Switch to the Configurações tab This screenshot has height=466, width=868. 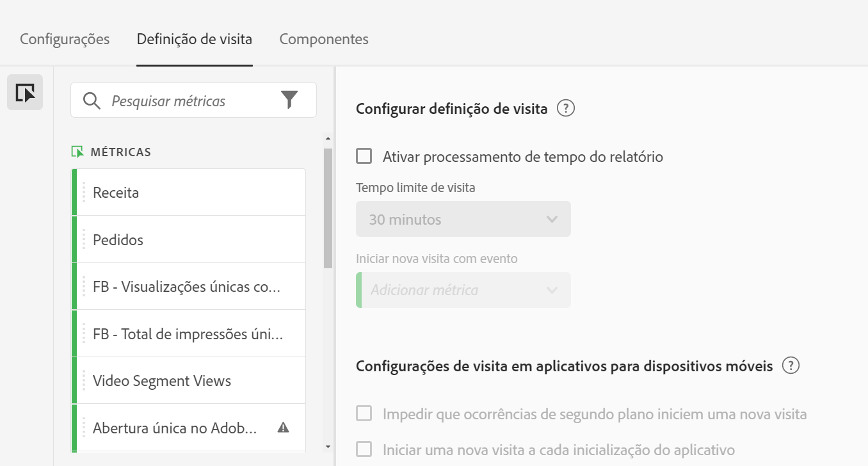click(x=65, y=39)
